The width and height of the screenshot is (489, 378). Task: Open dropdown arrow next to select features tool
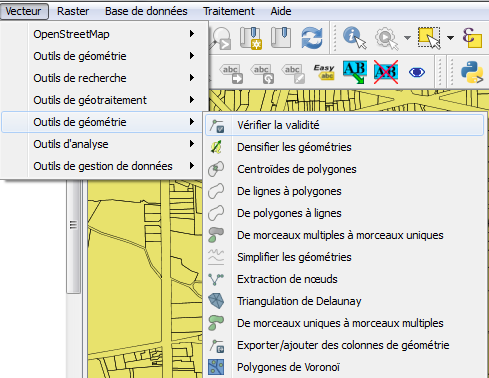(450, 38)
